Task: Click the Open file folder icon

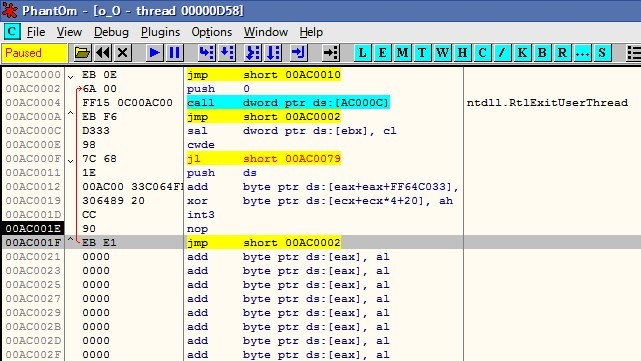Action: click(x=82, y=53)
